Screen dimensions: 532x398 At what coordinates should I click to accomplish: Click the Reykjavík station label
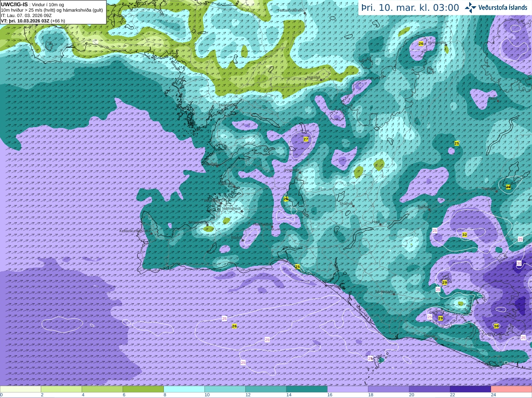tap(212, 201)
